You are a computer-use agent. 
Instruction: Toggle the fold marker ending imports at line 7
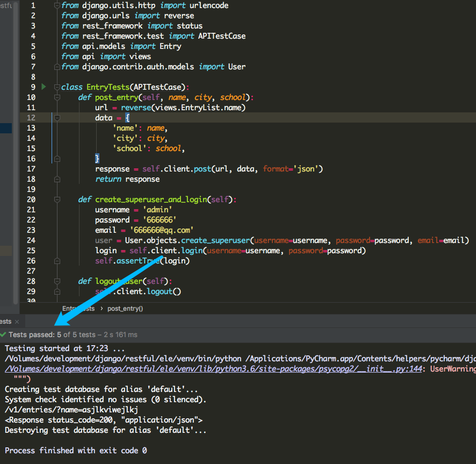[57, 67]
